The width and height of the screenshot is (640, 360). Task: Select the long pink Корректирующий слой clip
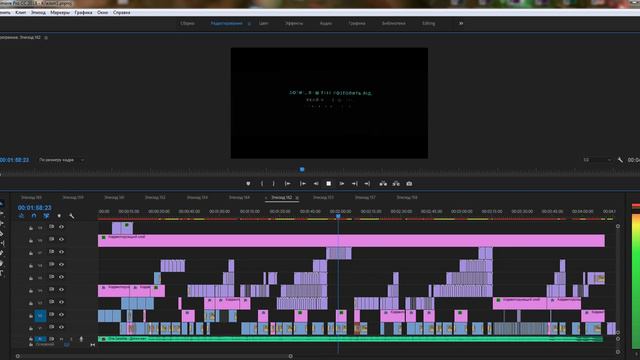[351, 240]
